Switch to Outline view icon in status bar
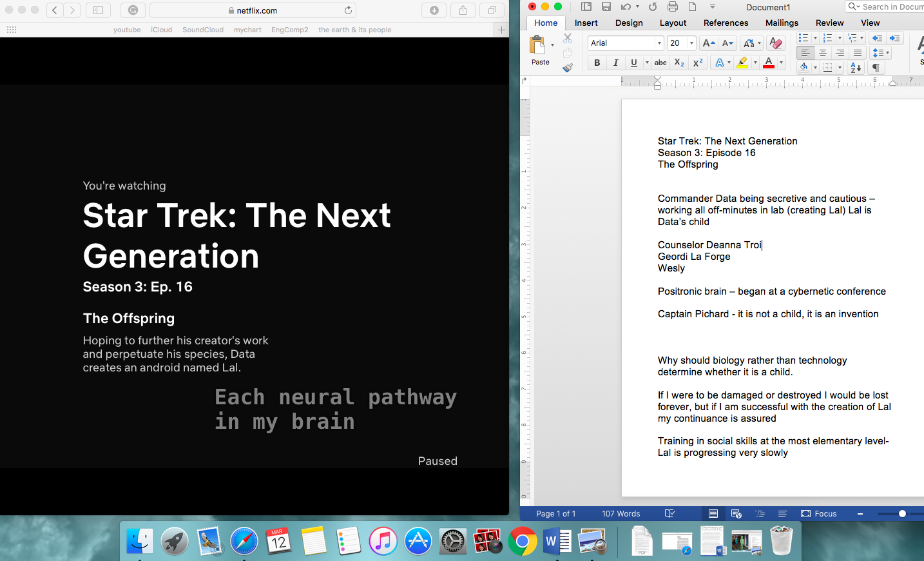The width and height of the screenshot is (924, 561). [x=760, y=514]
